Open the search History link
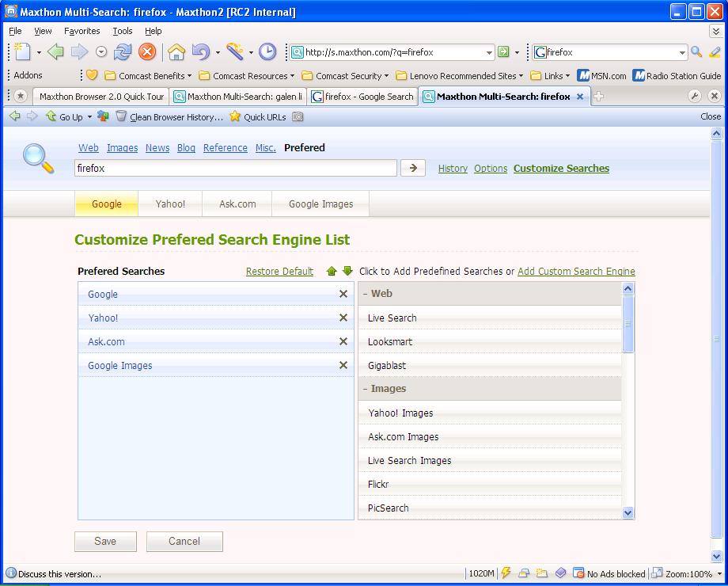 pos(453,168)
